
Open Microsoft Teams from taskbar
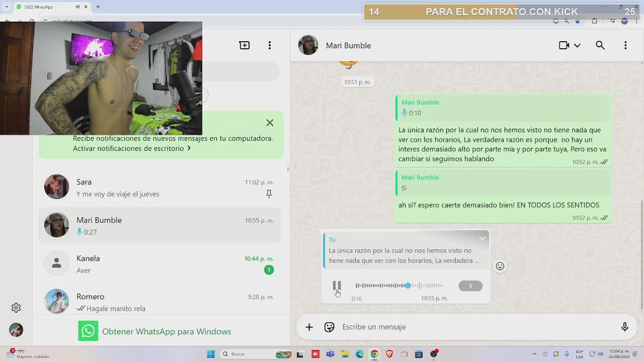[330, 354]
